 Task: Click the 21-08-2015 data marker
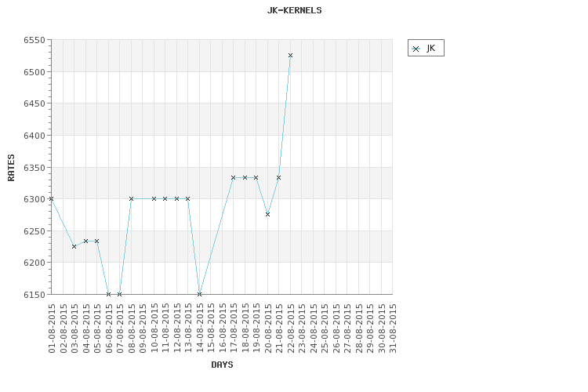tap(278, 177)
